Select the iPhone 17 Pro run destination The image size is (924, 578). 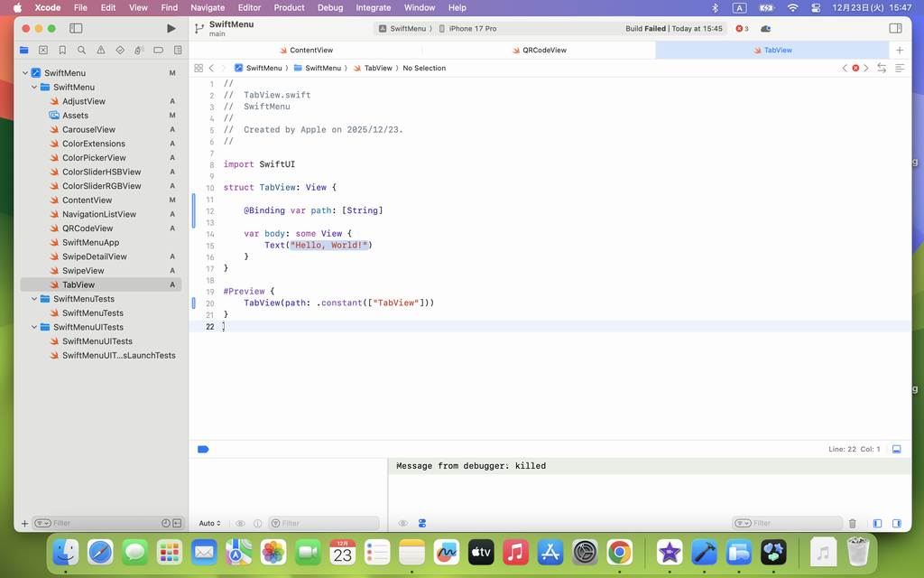pyautogui.click(x=472, y=29)
